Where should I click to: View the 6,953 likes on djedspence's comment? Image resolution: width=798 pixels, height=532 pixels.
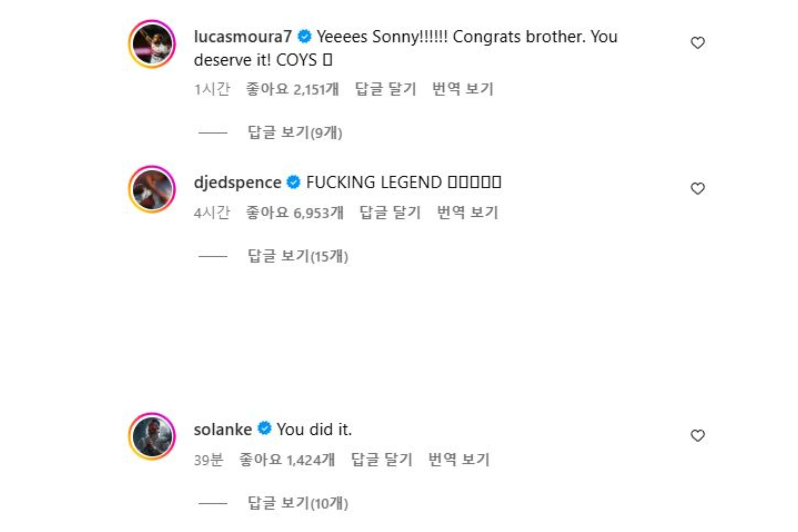click(294, 213)
